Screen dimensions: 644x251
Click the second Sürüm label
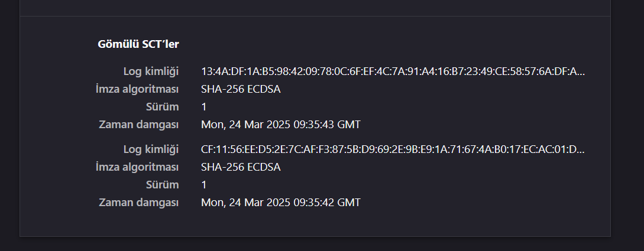163,185
